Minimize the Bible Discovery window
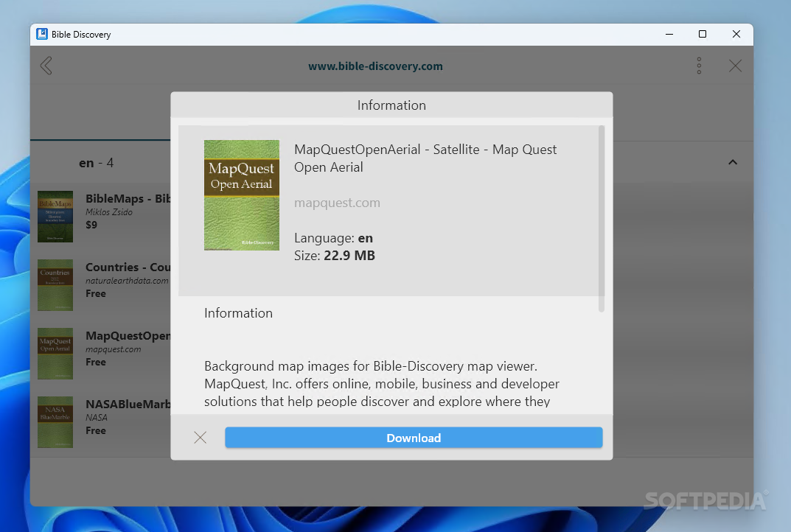Viewport: 791px width, 532px height. pos(669,35)
